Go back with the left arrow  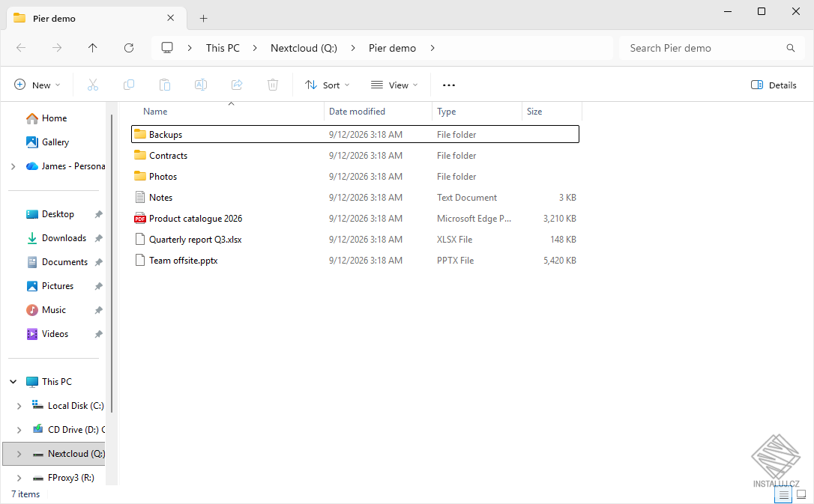click(x=21, y=48)
